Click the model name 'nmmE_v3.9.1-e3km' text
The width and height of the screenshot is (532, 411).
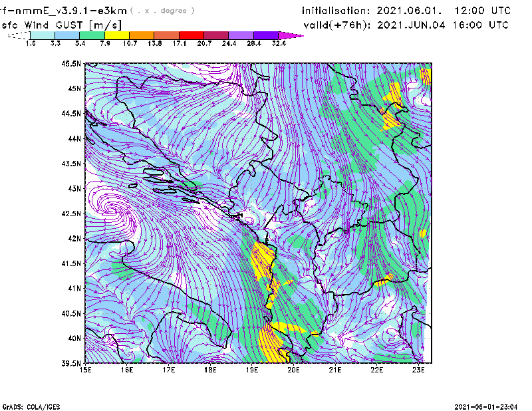(x=70, y=11)
